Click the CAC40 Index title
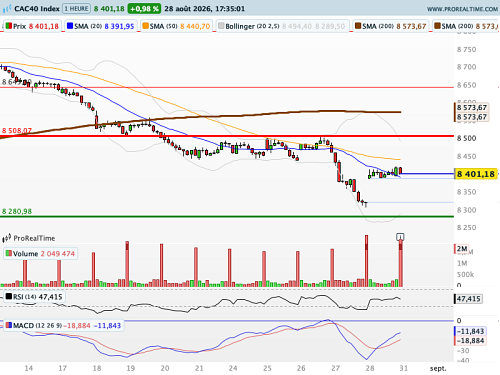This screenshot has height=375, width=500. coord(37,9)
